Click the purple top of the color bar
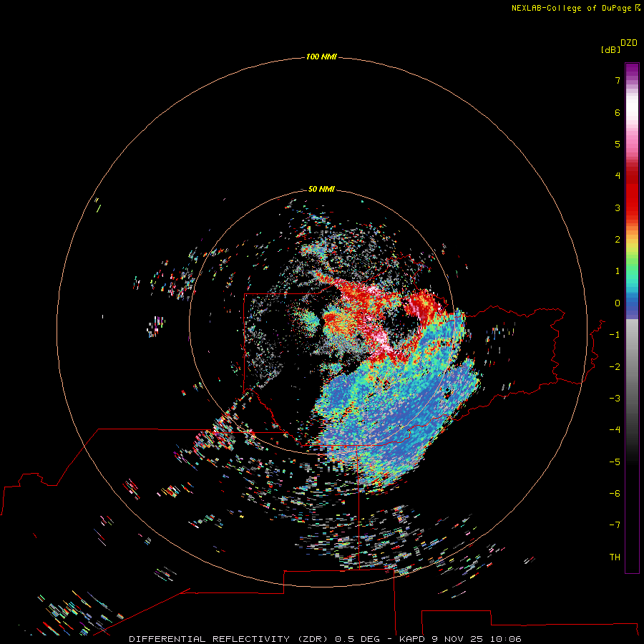 coord(632,70)
